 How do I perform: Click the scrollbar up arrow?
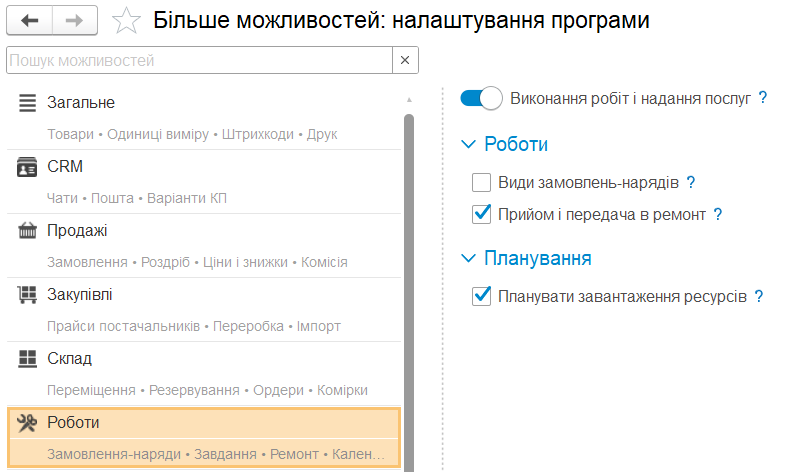(409, 100)
